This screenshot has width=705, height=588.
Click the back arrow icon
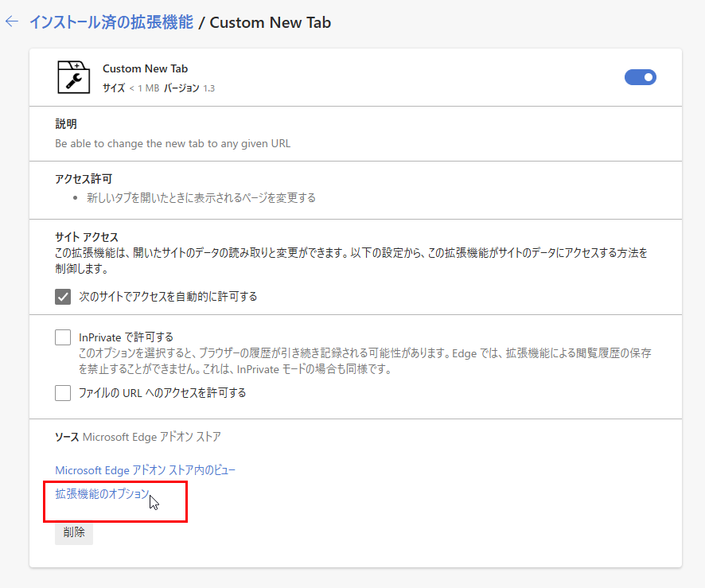12,21
